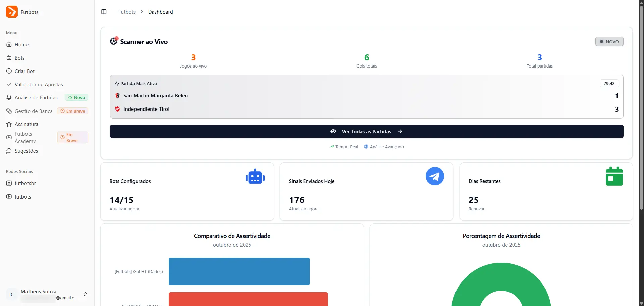Click the 176 signals value
Image resolution: width=644 pixels, height=306 pixels.
click(x=297, y=200)
